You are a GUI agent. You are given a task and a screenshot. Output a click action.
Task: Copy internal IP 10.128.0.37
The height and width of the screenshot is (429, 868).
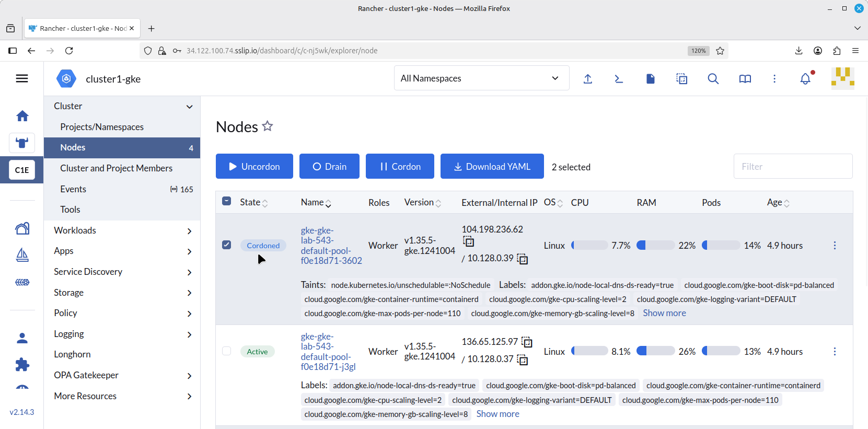click(x=523, y=360)
